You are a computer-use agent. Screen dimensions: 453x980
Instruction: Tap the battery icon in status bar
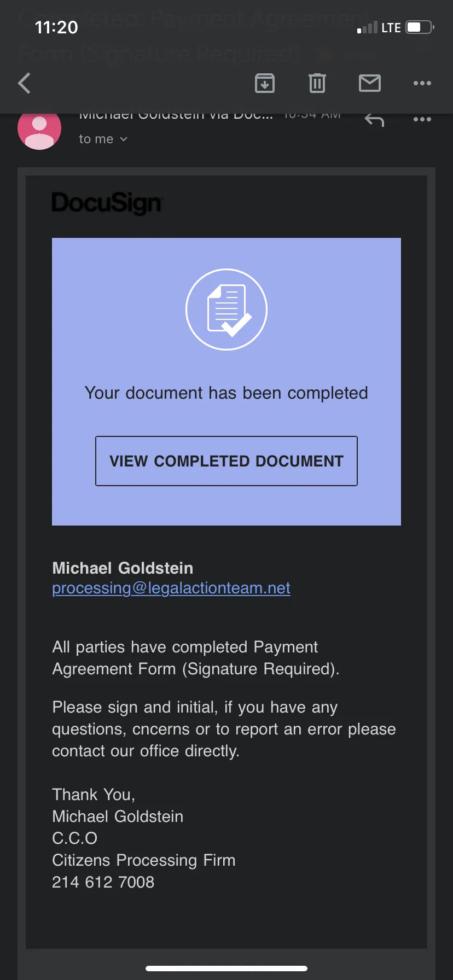[420, 27]
